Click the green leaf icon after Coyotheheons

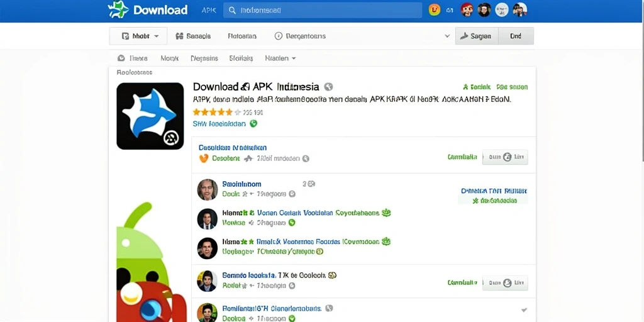[386, 213]
